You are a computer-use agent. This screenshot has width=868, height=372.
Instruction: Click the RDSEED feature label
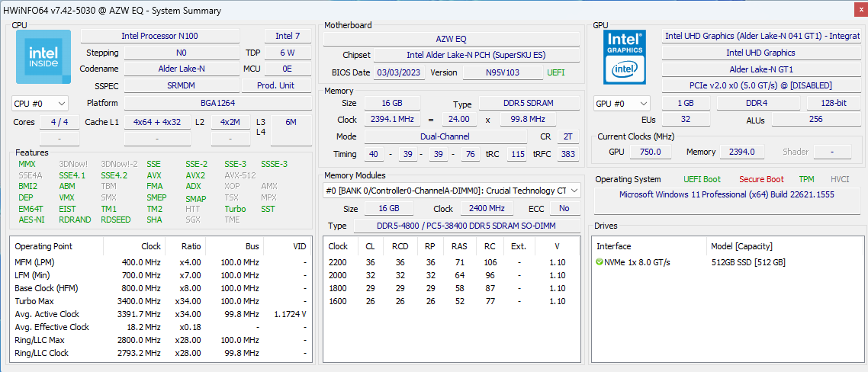pyautogui.click(x=116, y=220)
